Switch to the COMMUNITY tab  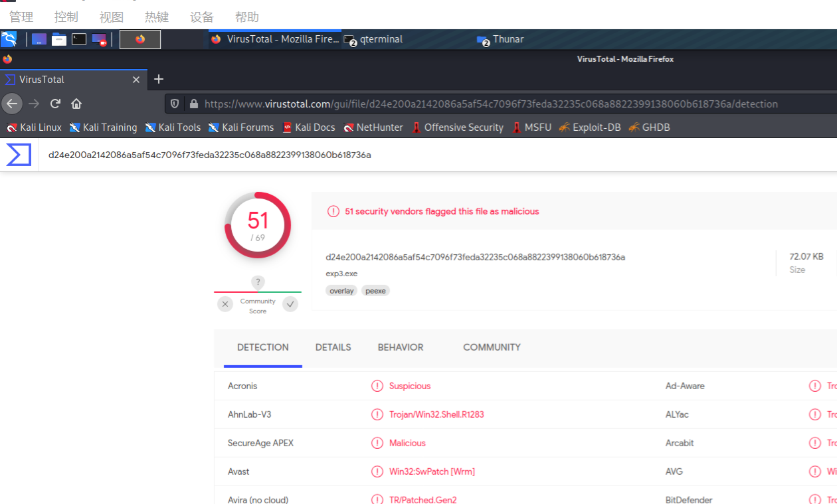pos(492,347)
